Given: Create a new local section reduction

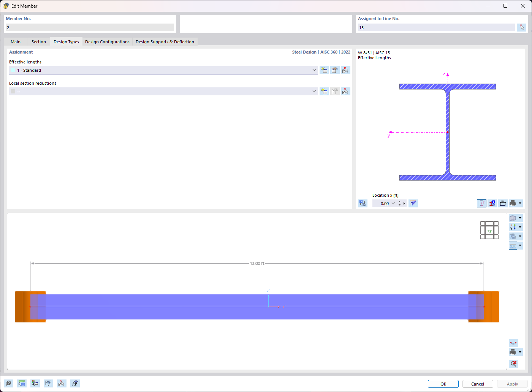Looking at the screenshot, I should tap(324, 92).
